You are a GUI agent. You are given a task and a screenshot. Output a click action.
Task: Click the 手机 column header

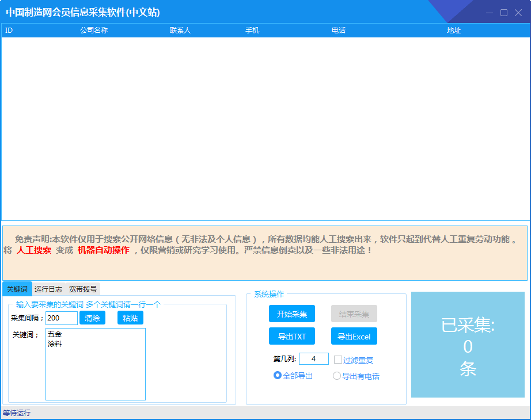point(252,30)
